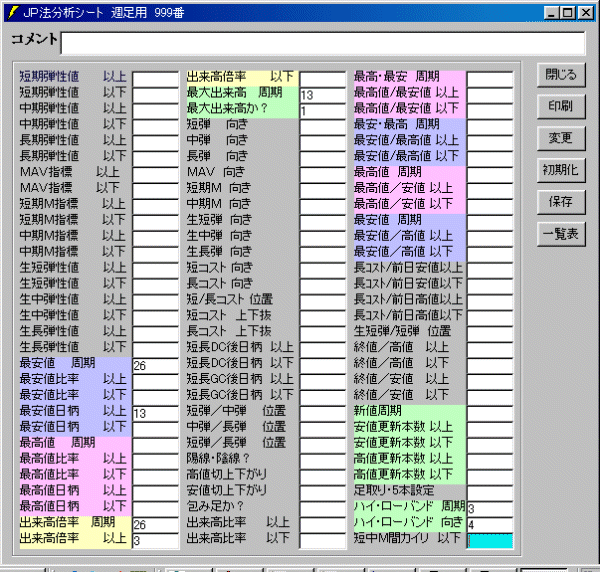Screen dimensions: 600x572
Task: Select the 包み足か？ input field
Action: (323, 509)
